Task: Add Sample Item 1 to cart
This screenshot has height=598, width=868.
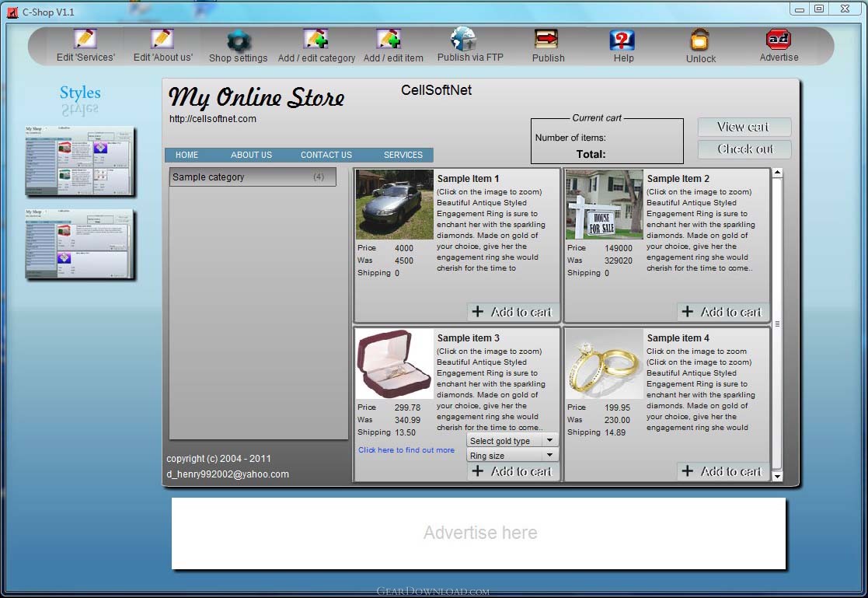Action: coord(513,312)
